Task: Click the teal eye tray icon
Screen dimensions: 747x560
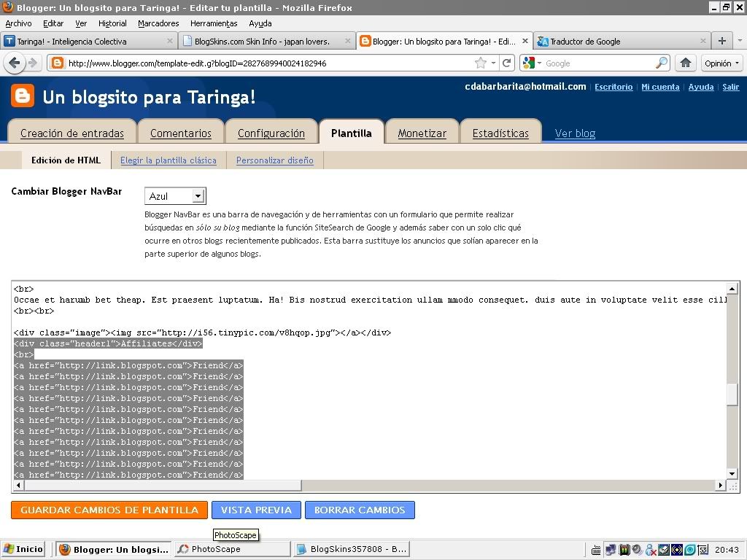Action: (690, 550)
